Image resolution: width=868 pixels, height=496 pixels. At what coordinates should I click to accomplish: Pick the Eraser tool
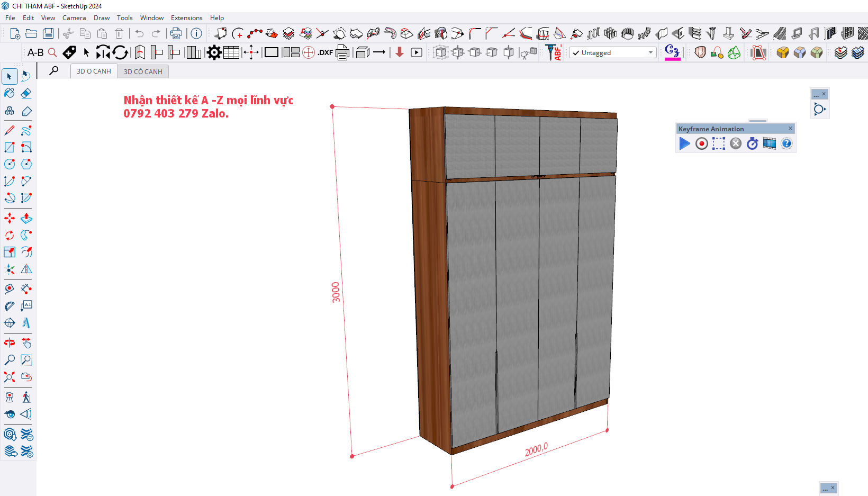(26, 94)
